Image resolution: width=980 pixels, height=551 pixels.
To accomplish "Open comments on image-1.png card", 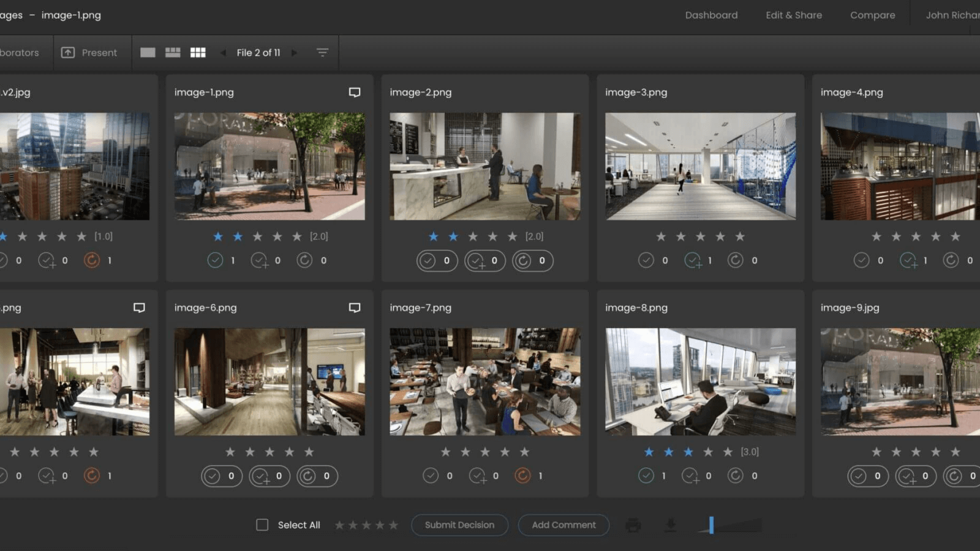I will 355,92.
